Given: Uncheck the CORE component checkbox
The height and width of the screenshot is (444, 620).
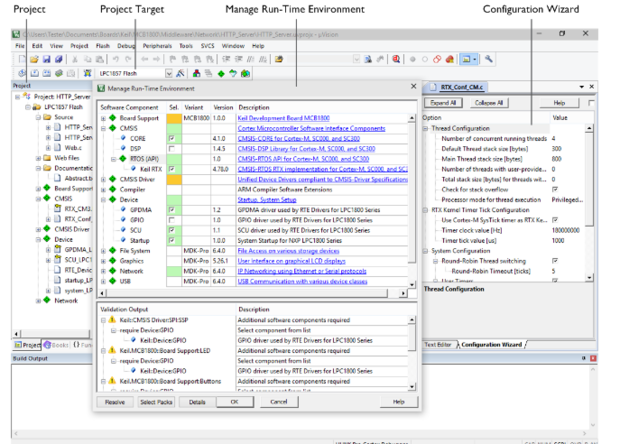Looking at the screenshot, I should point(171,138).
